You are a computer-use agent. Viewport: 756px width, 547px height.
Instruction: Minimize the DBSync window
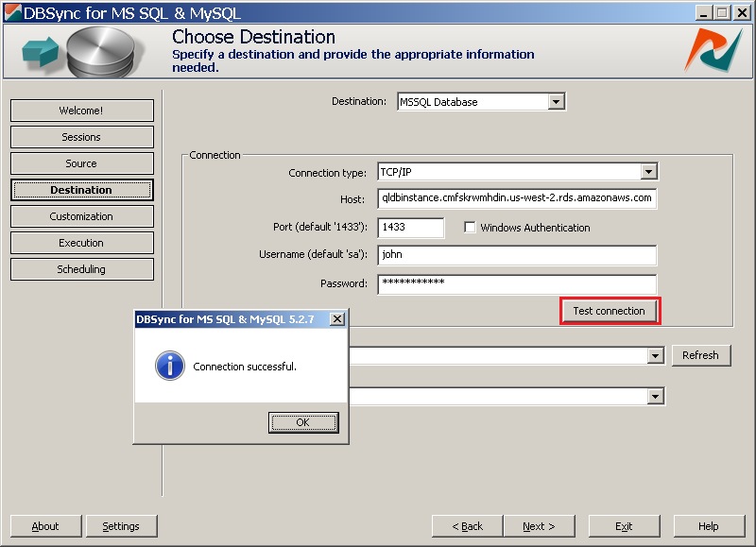[703, 12]
